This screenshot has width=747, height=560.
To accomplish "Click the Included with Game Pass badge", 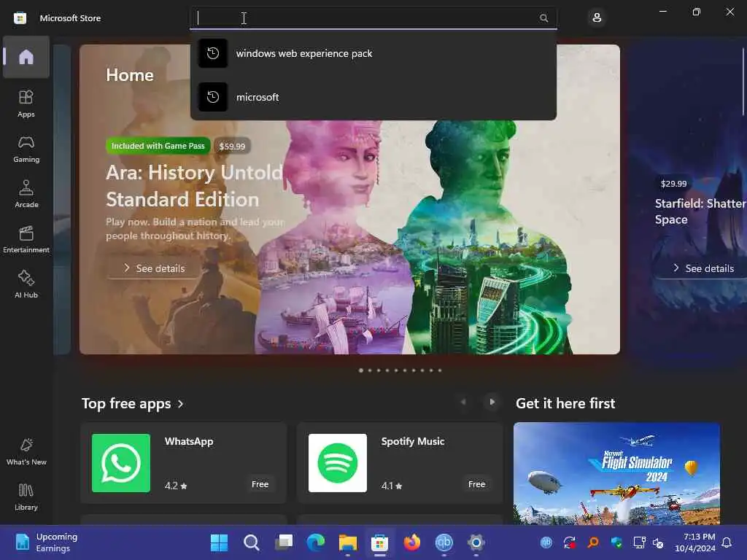I will 158,146.
